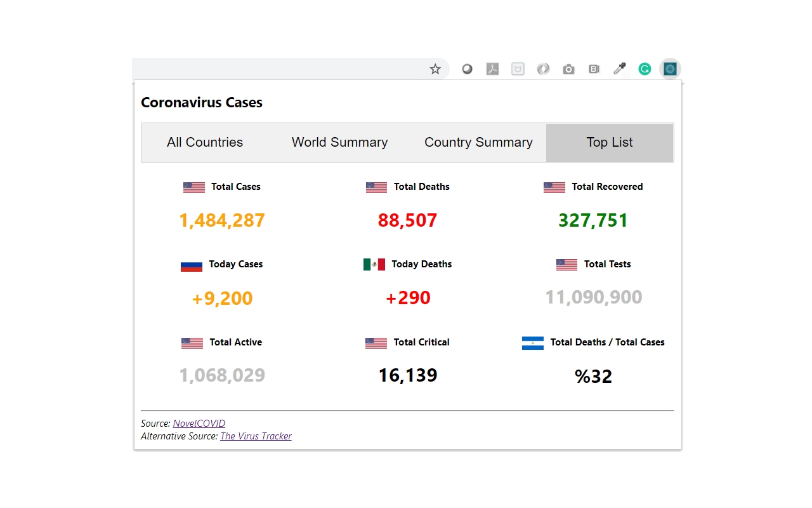Open the gray globe-shaped extension icon
Screen dimensions: 812x508
pos(543,69)
